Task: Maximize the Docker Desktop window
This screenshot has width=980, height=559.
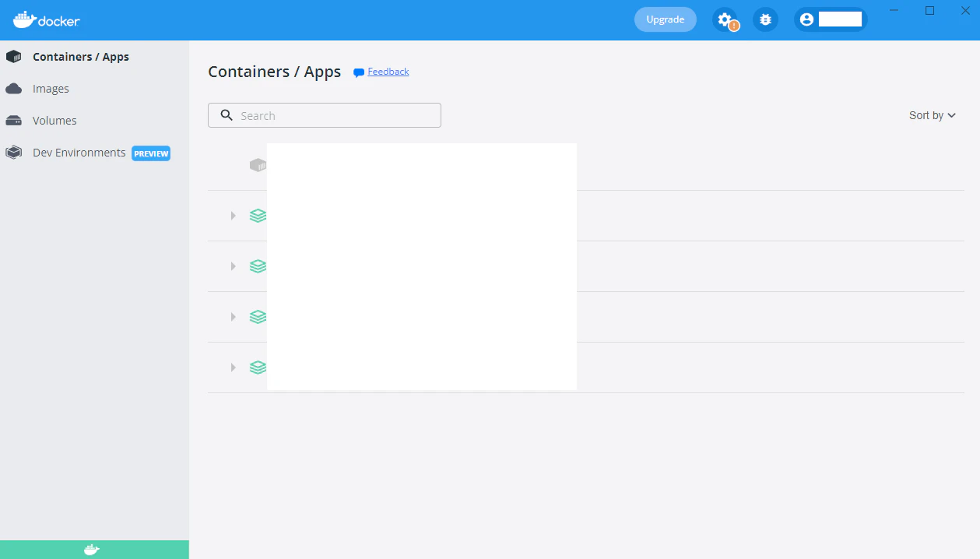Action: pyautogui.click(x=929, y=10)
